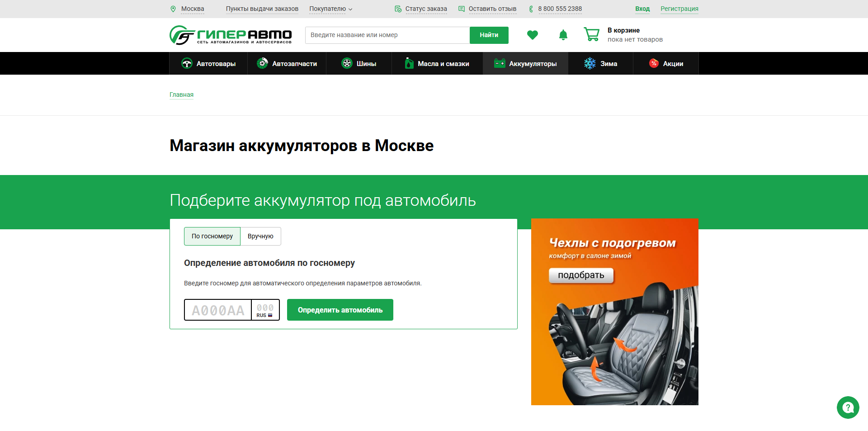Enable battery search by license plate tab
Screen dimensions: 868x431
[x=212, y=236]
